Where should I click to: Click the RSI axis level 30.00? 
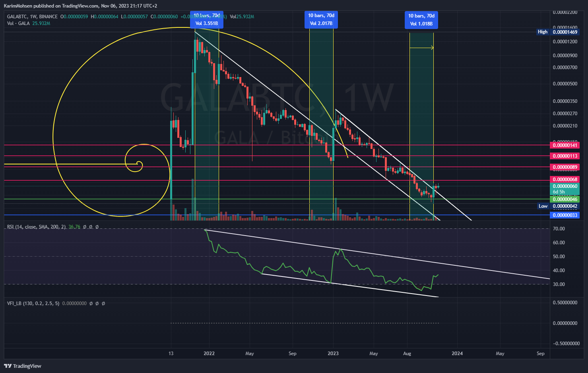(x=559, y=284)
